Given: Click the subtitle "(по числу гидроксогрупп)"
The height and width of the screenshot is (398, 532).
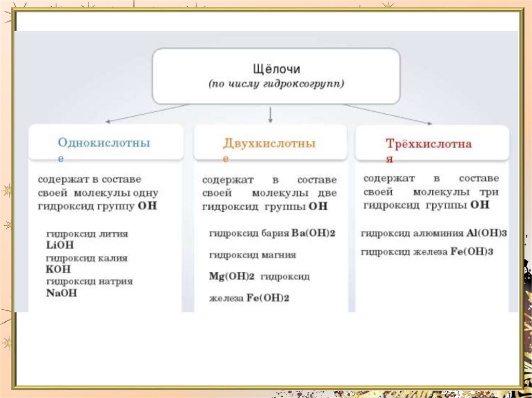Looking at the screenshot, I should pos(276,84).
